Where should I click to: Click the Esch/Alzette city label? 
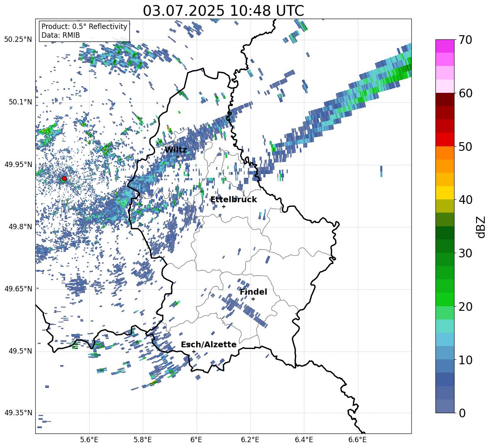tap(209, 344)
